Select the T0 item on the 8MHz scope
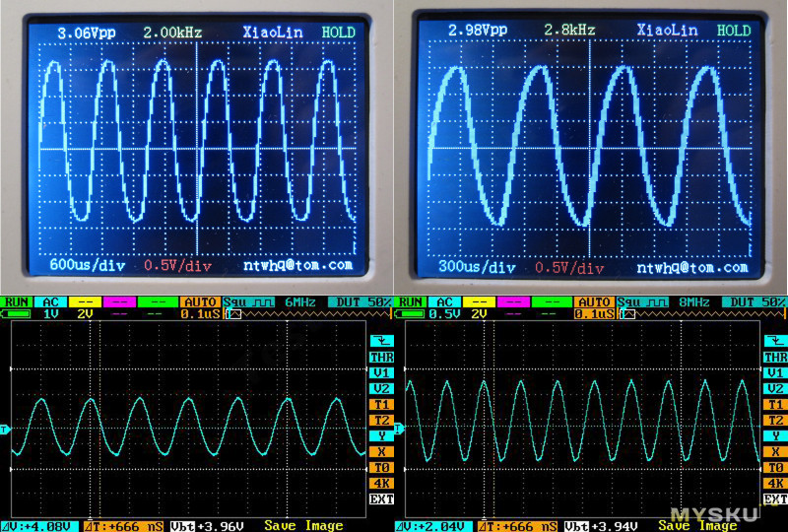788x532 pixels. 775,467
